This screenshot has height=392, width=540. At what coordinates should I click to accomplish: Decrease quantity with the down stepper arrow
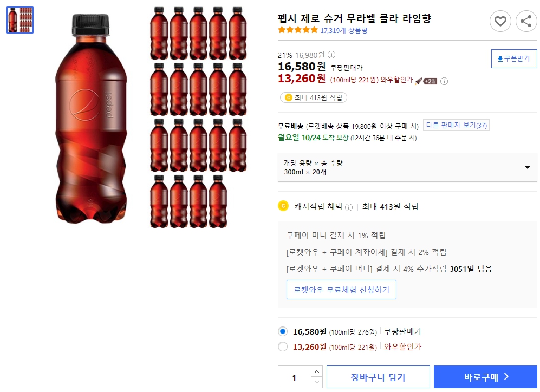316,381
